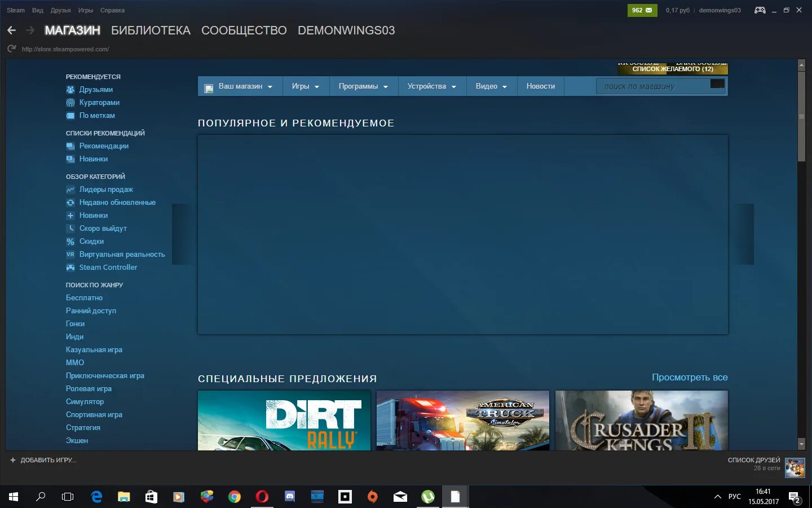Open the DEMONWINGS03 profile tab
This screenshot has height=508, width=812.
(346, 30)
